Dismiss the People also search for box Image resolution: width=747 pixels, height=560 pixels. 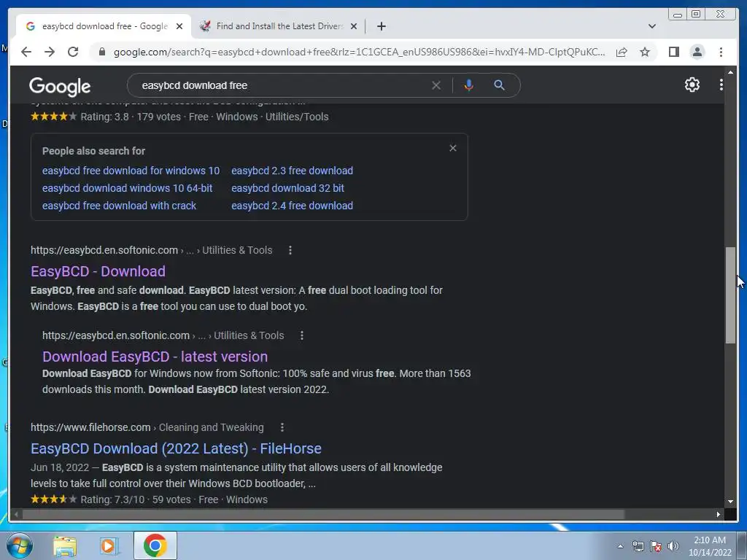(x=453, y=148)
